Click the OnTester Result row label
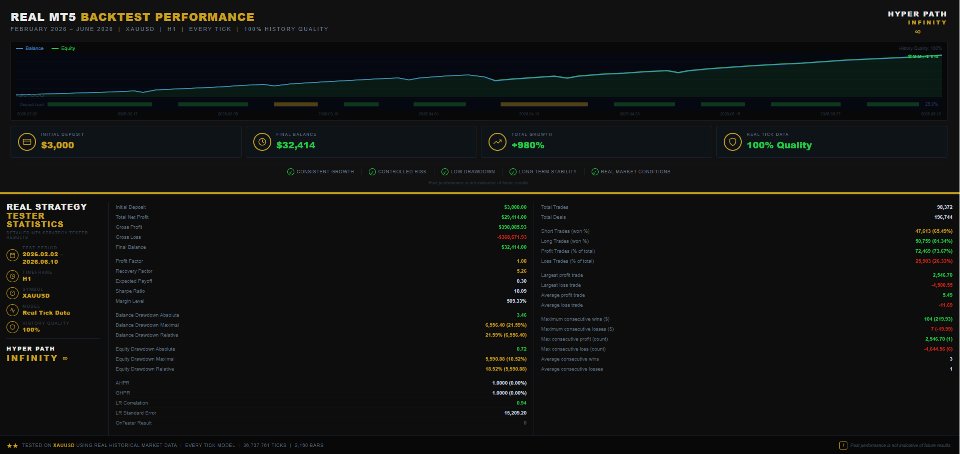The width and height of the screenshot is (960, 454). point(133,423)
